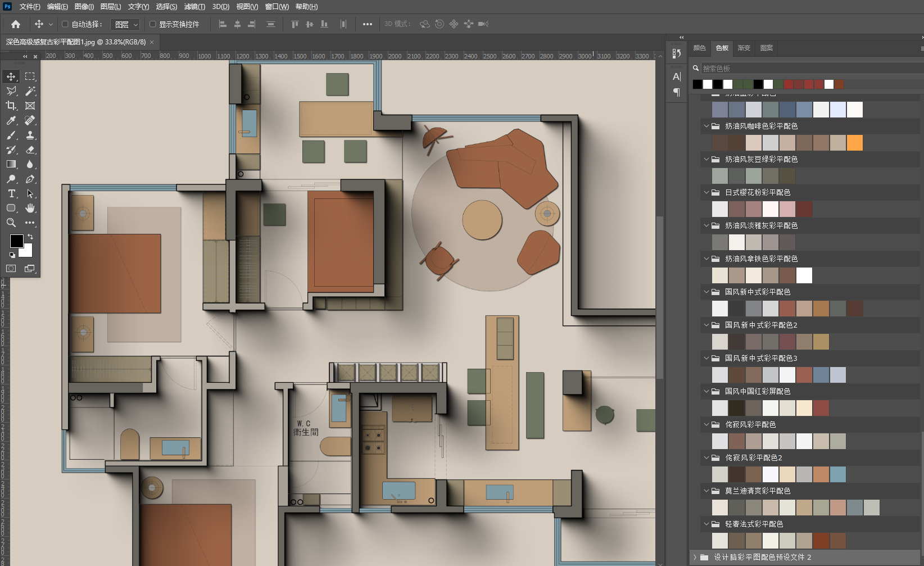Select the Type tool
This screenshot has height=566, width=924.
tap(11, 193)
